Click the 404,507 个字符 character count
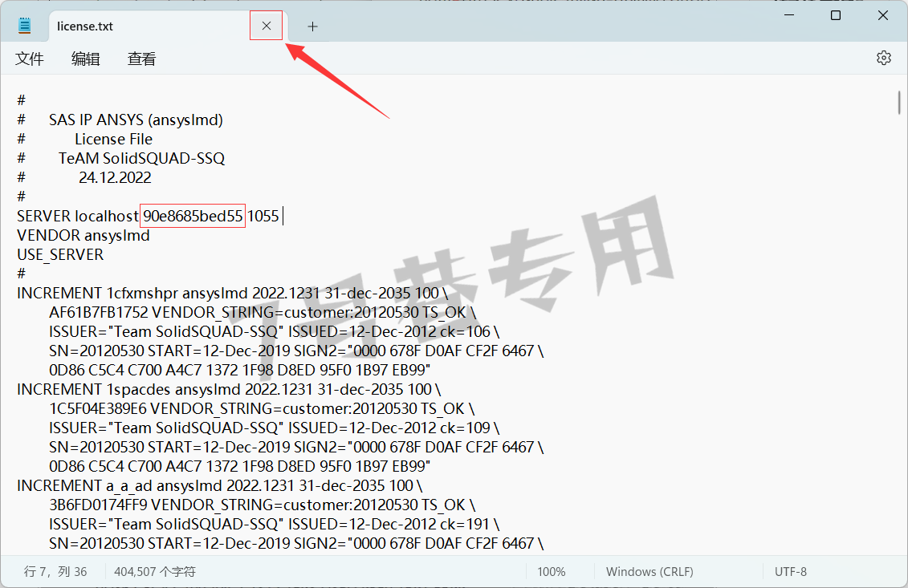Viewport: 908px width, 588px height. click(155, 572)
